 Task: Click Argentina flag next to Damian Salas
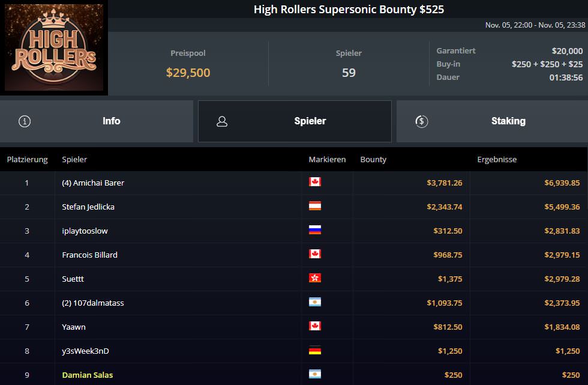(x=315, y=374)
